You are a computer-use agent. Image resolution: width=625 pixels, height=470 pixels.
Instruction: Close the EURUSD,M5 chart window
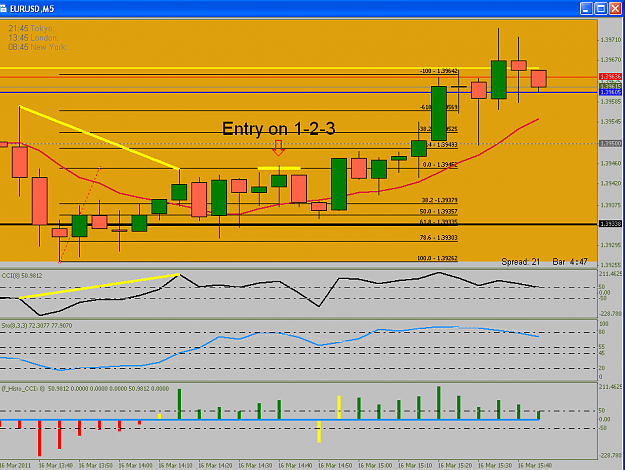615,8
